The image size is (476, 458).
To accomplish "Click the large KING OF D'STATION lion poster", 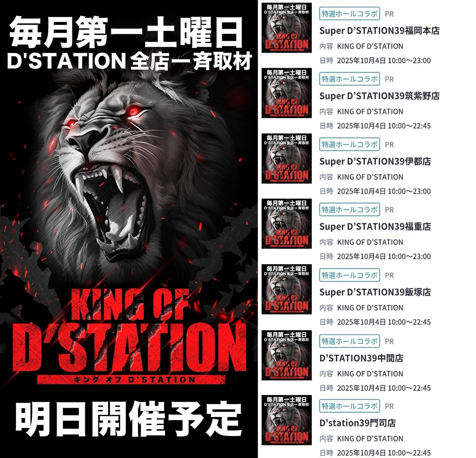I will click(129, 229).
